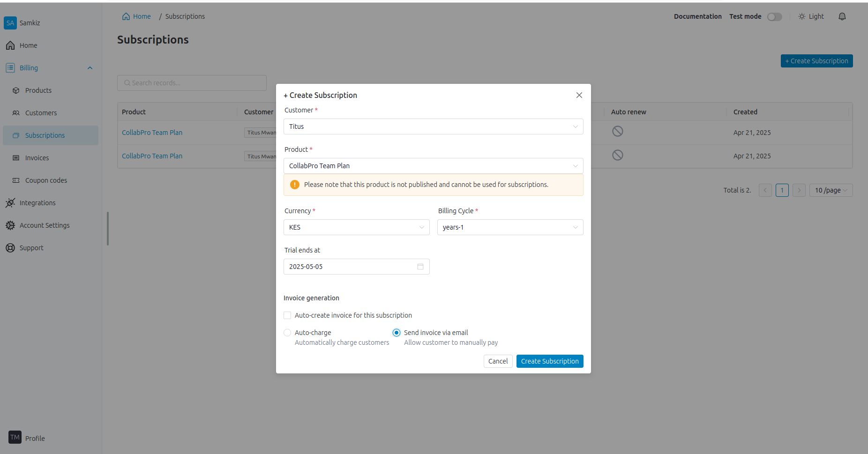Click the Account Settings gear icon
This screenshot has height=454, width=868.
pyautogui.click(x=10, y=225)
